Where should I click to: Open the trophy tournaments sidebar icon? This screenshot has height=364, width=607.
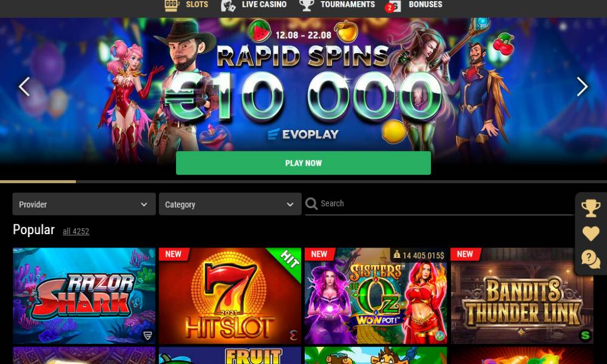coord(591,208)
